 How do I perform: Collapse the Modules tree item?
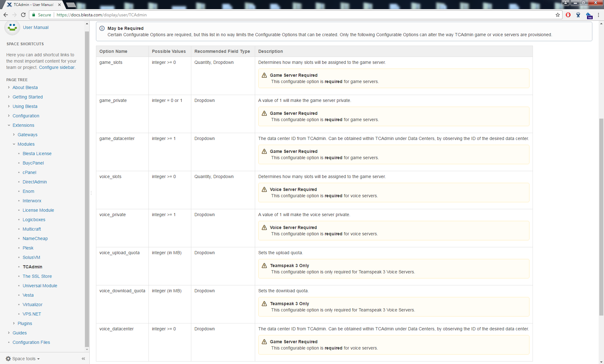click(x=14, y=144)
